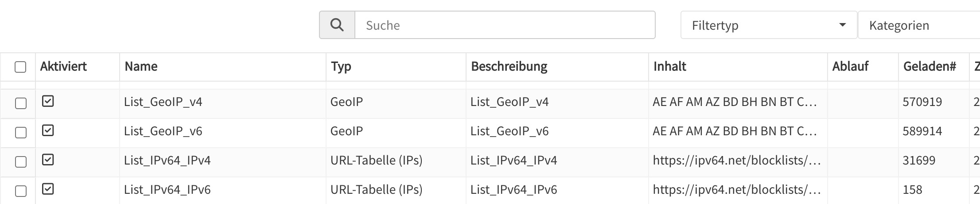Click into the Suche search field

tap(505, 25)
